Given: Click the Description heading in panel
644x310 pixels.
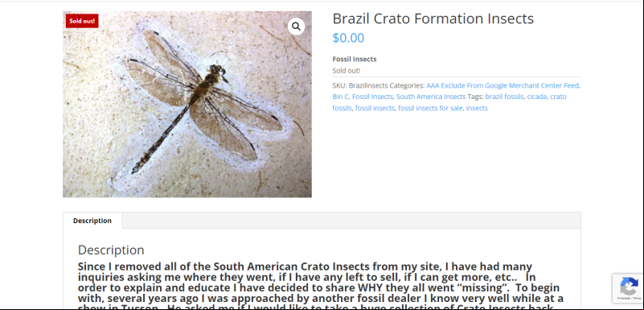Looking at the screenshot, I should pyautogui.click(x=111, y=250).
